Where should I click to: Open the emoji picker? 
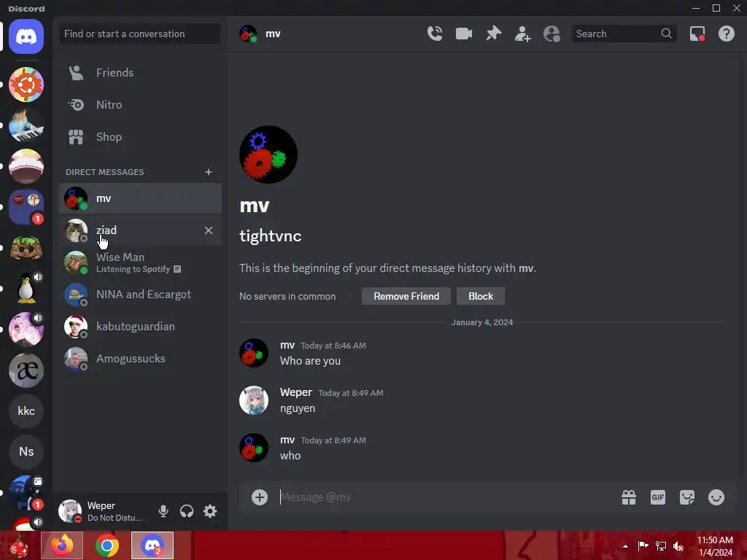click(716, 497)
